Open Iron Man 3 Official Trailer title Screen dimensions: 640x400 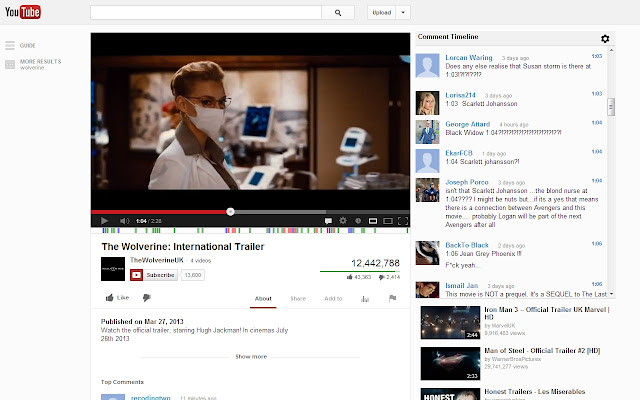[547, 313]
